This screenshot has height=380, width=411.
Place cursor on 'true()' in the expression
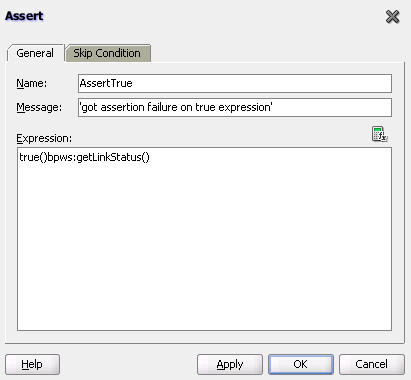[33, 157]
